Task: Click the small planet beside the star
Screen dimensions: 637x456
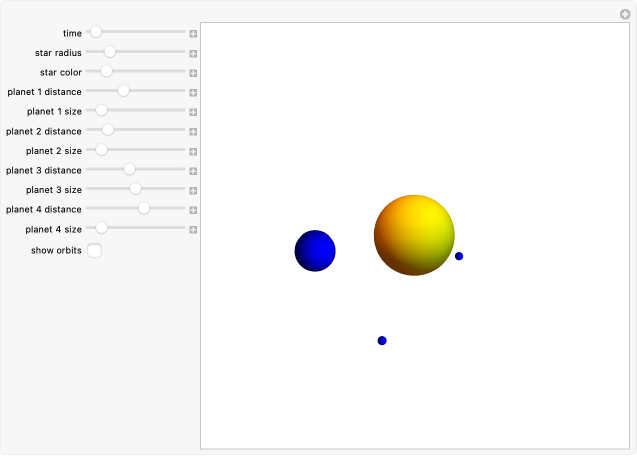Action: tap(459, 256)
